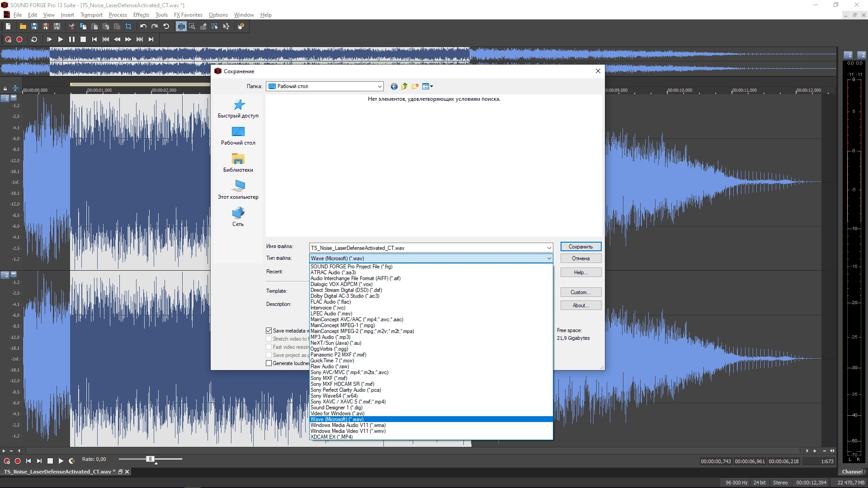Click the Copy icon in toolbar
Image resolution: width=868 pixels, height=488 pixels.
83,27
